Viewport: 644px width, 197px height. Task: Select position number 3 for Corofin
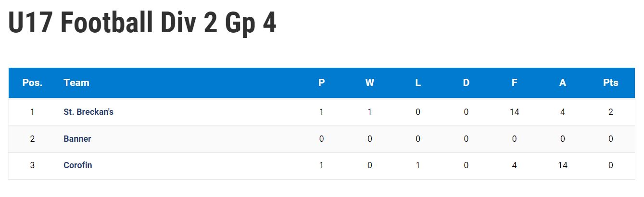point(32,165)
